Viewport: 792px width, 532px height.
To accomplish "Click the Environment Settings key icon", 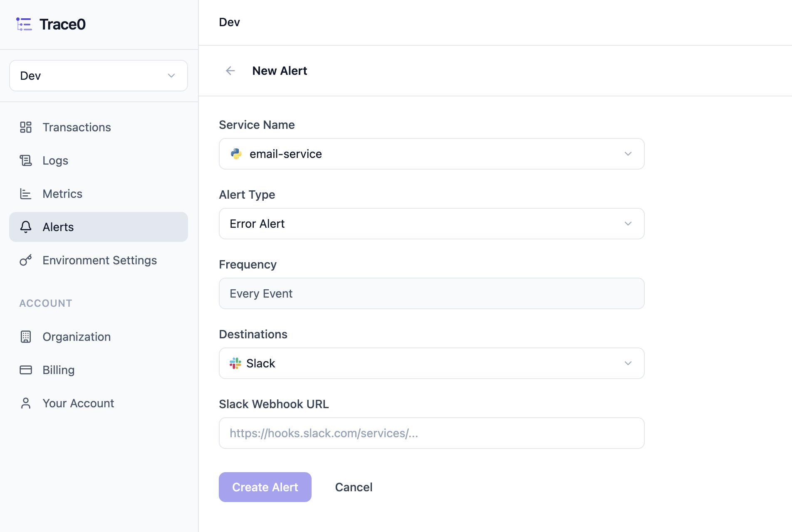I will pos(26,260).
